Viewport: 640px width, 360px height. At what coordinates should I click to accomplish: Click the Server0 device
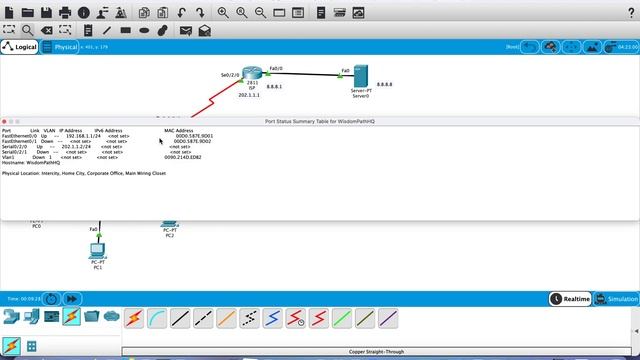point(361,76)
